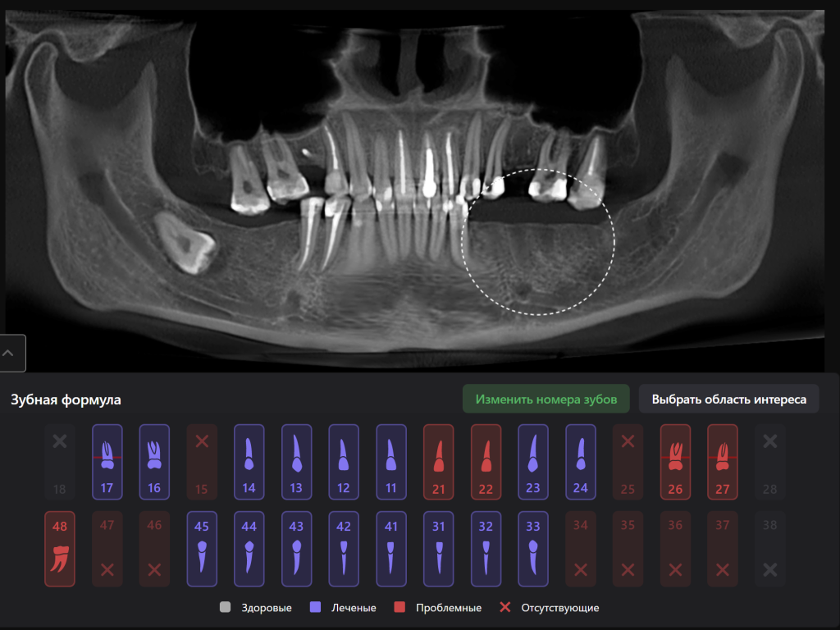Image resolution: width=840 pixels, height=630 pixels.
Task: Click problematic tooth 21 icon
Action: click(x=438, y=462)
